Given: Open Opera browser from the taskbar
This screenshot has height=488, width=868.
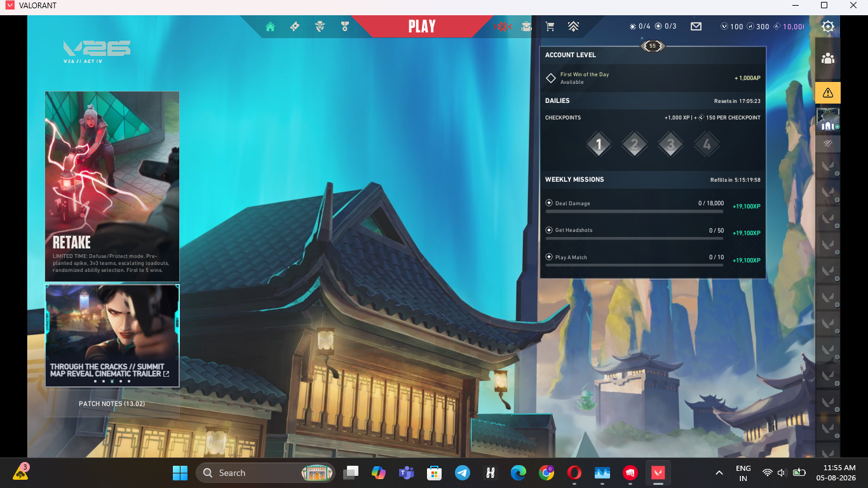Looking at the screenshot, I should (x=574, y=473).
